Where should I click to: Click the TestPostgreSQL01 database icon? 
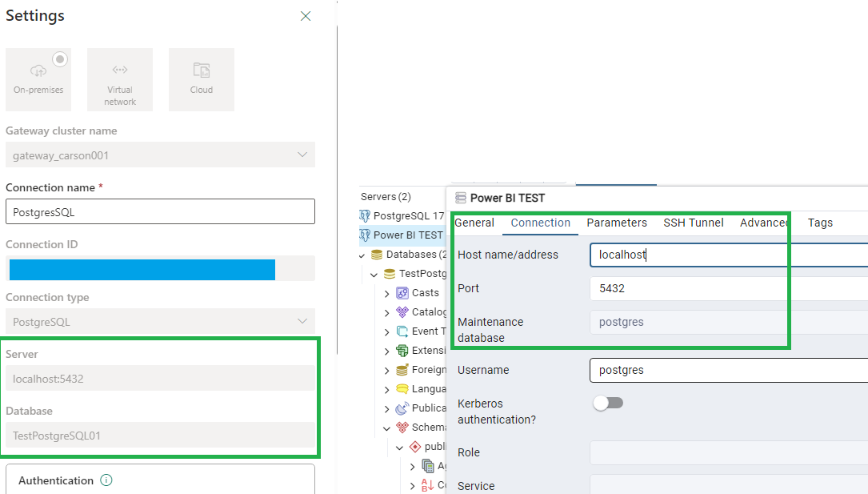390,274
